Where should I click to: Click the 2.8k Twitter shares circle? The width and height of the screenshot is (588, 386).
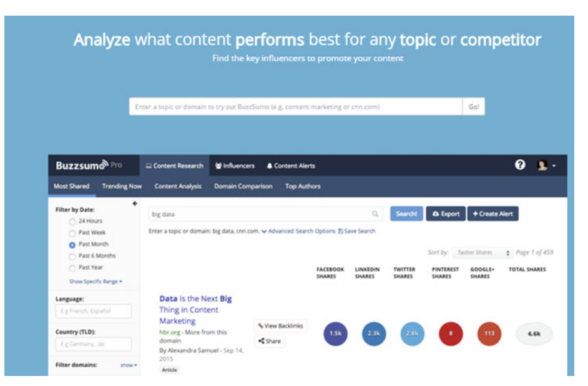pyautogui.click(x=412, y=334)
